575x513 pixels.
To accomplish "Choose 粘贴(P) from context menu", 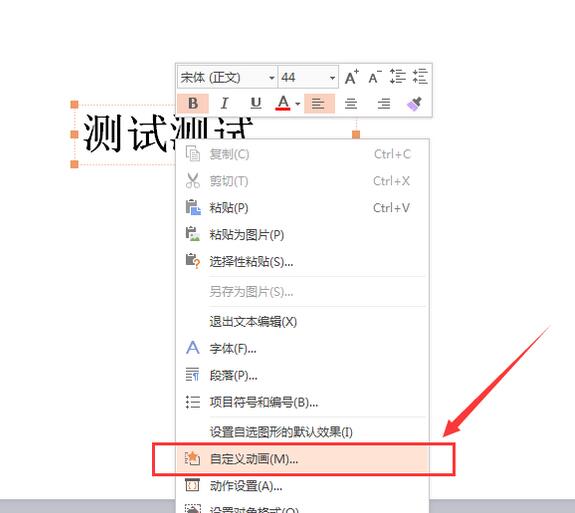I will click(x=303, y=208).
